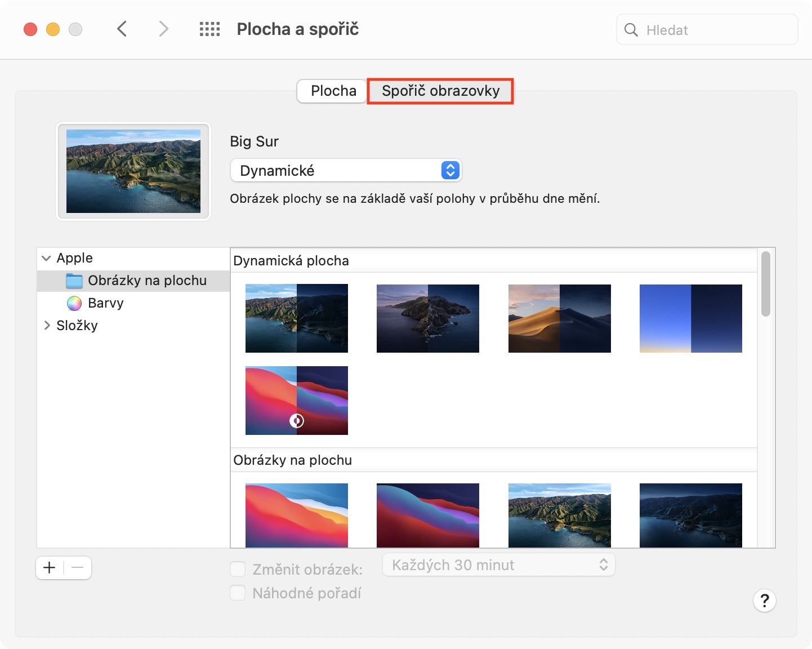Click the forward navigation chevron
Viewport: 812px width, 649px height.
[x=163, y=29]
